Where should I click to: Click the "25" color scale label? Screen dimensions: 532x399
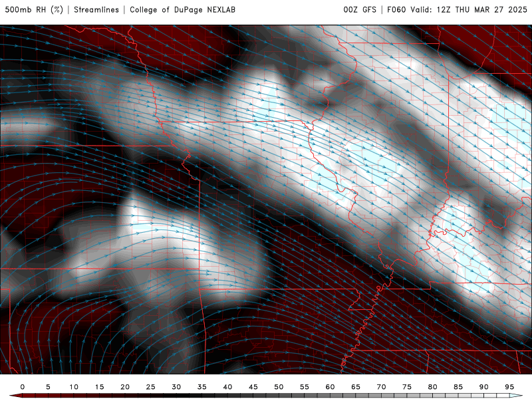[x=151, y=387]
